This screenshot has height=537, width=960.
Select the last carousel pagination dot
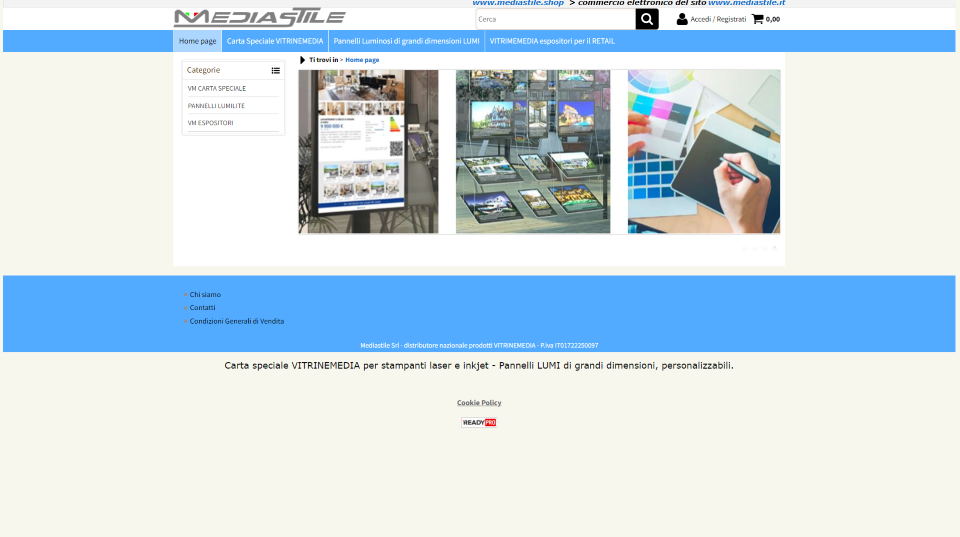tap(774, 249)
